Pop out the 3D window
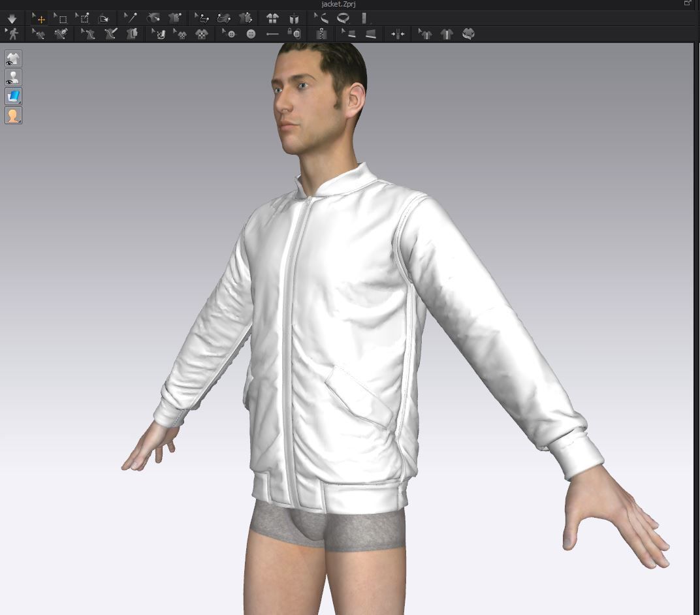This screenshot has width=700, height=615. point(688,3)
